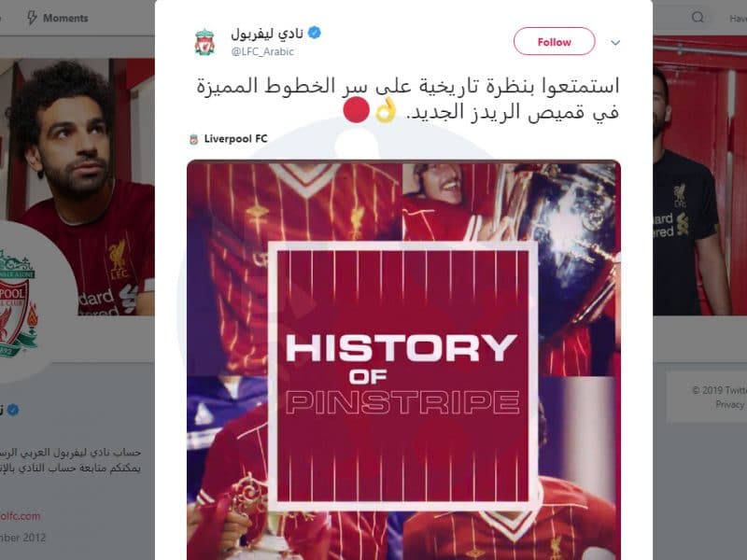The image size is (747, 560).
Task: Open the Moments tab
Action: point(58,18)
